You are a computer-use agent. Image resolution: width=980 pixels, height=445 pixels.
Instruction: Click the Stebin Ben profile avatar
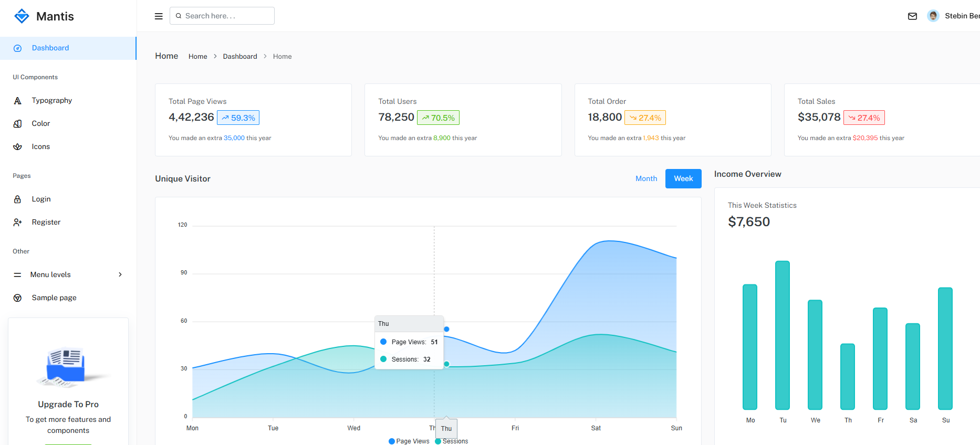coord(933,16)
